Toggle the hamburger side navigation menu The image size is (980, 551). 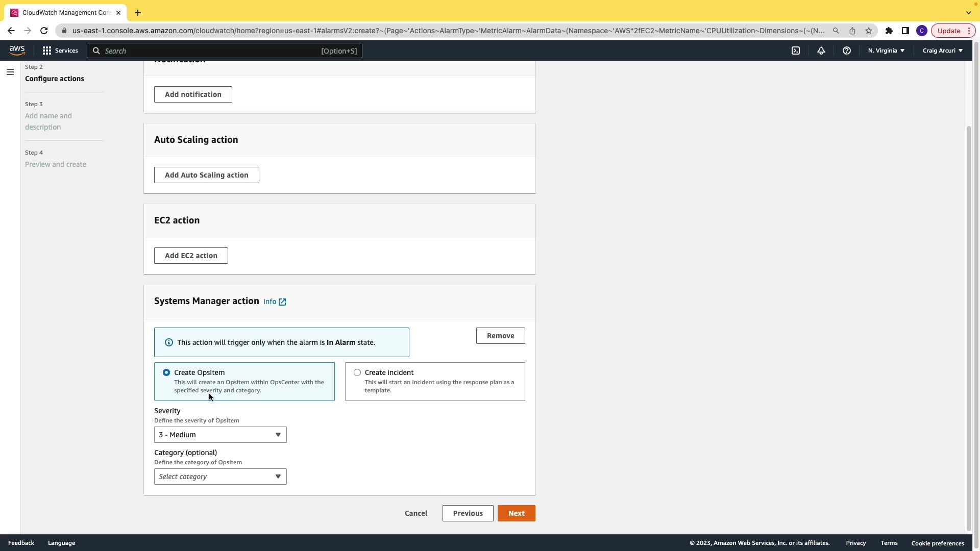pyautogui.click(x=10, y=72)
